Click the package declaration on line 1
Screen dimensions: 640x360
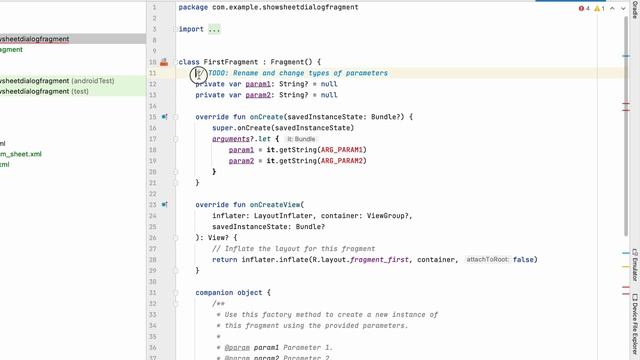(x=268, y=7)
